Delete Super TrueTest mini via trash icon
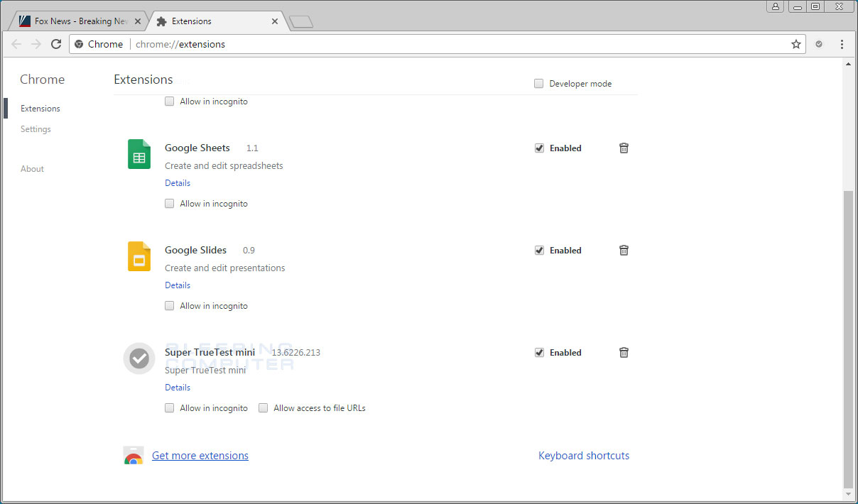858x504 pixels. (624, 352)
